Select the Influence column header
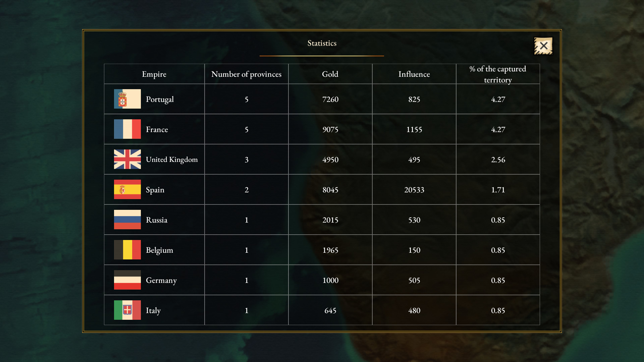This screenshot has height=362, width=644. 414,74
